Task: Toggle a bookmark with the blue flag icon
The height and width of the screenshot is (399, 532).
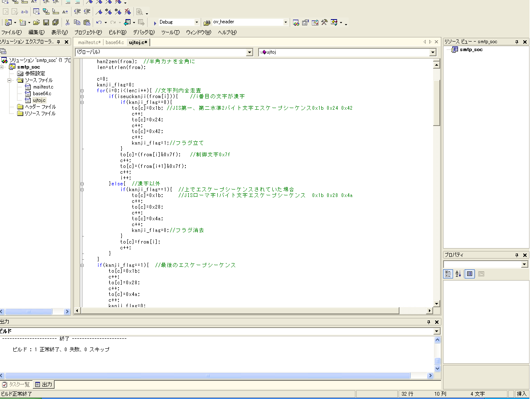Action: coord(99,12)
